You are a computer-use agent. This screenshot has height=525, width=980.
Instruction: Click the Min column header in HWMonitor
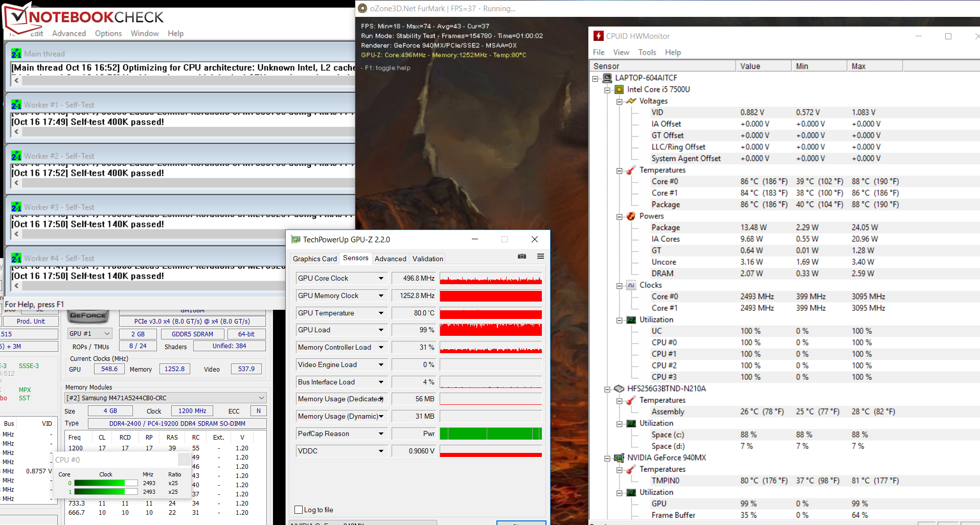819,66
